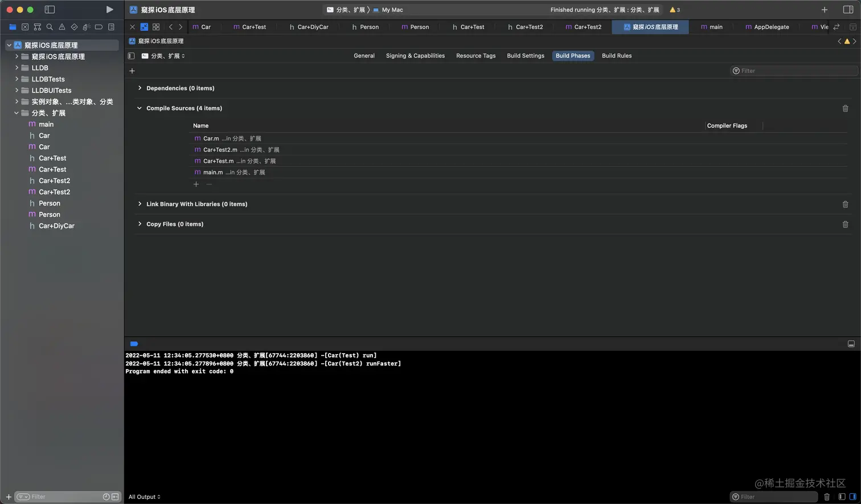Open the 分类、扩展 target selector dropdown

coord(163,56)
